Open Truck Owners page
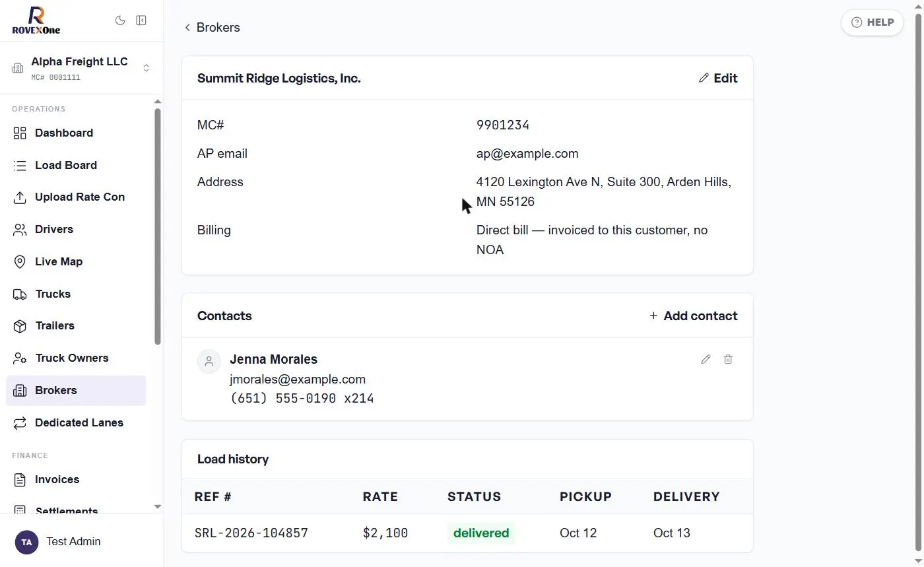The height and width of the screenshot is (567, 924). pyautogui.click(x=76, y=358)
